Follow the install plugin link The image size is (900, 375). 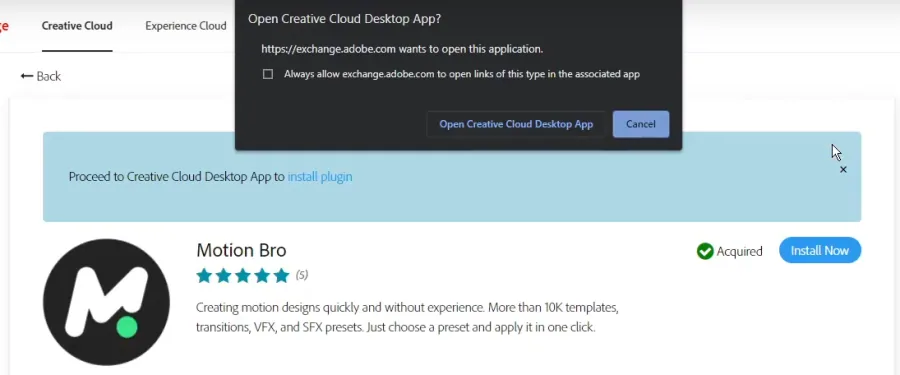(320, 177)
